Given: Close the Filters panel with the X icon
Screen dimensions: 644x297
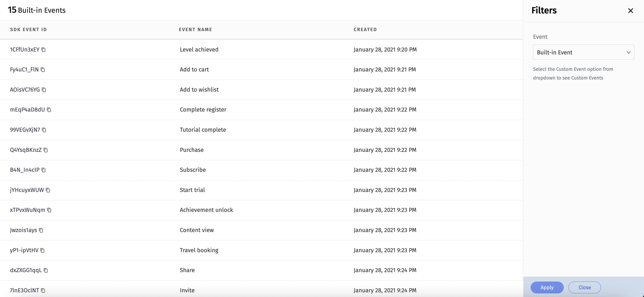Looking at the screenshot, I should click(631, 11).
